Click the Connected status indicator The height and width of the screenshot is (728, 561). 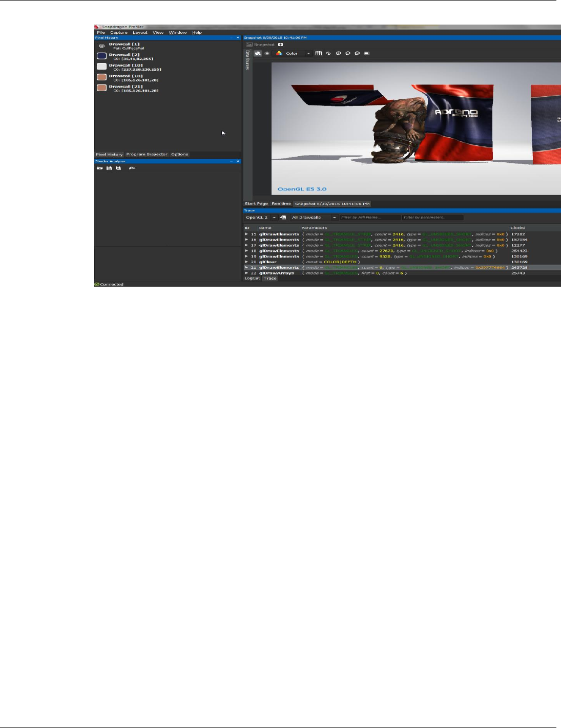[109, 284]
